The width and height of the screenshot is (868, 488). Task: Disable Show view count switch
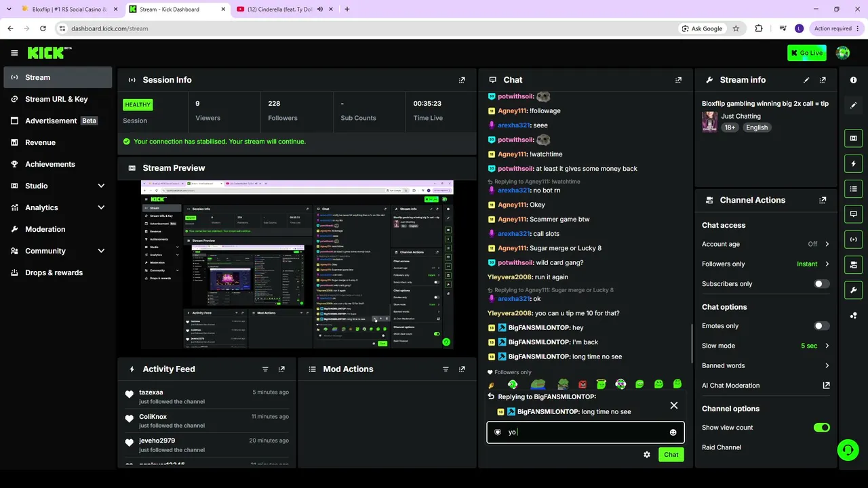coord(821,428)
